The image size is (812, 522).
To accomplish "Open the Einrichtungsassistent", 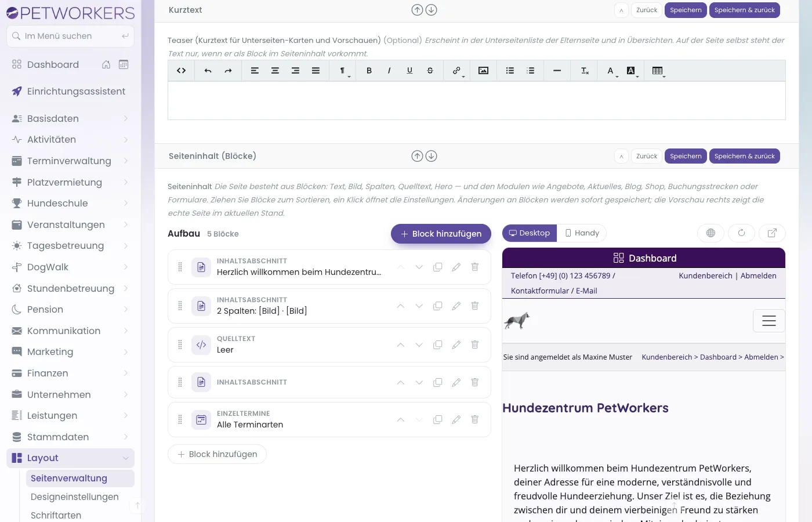I will coord(70,92).
